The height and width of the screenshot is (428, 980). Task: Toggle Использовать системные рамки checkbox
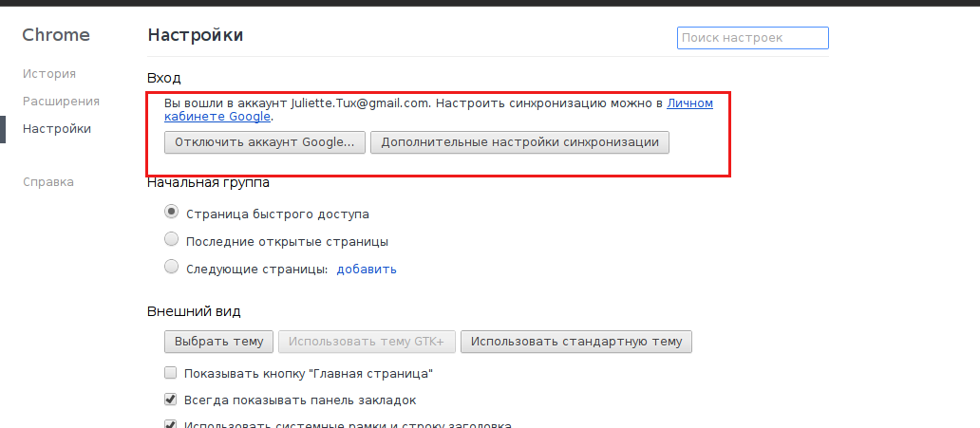click(170, 424)
